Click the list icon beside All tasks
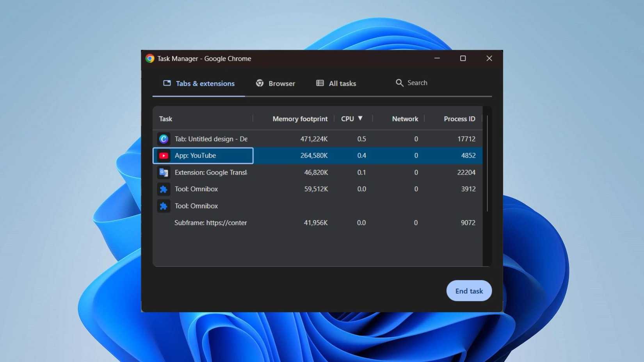 pos(320,83)
